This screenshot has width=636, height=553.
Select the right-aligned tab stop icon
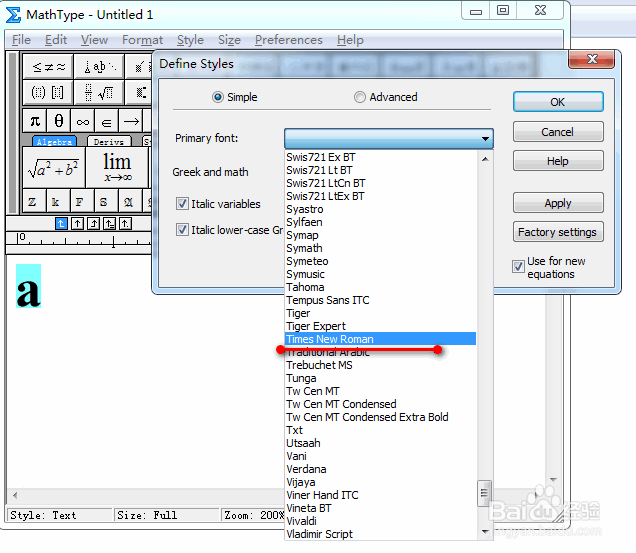(x=93, y=224)
